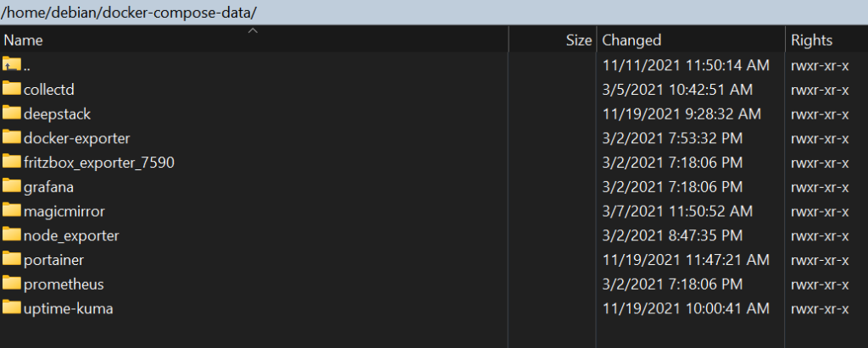Viewport: 868px width, 348px height.
Task: Click the parent directory up-arrow folder icon
Action: pyautogui.click(x=11, y=64)
